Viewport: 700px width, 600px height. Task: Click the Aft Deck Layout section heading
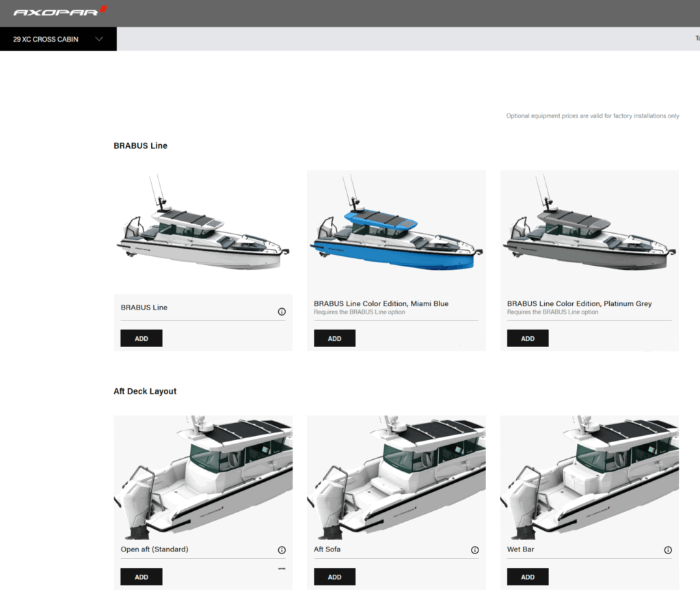(x=145, y=391)
